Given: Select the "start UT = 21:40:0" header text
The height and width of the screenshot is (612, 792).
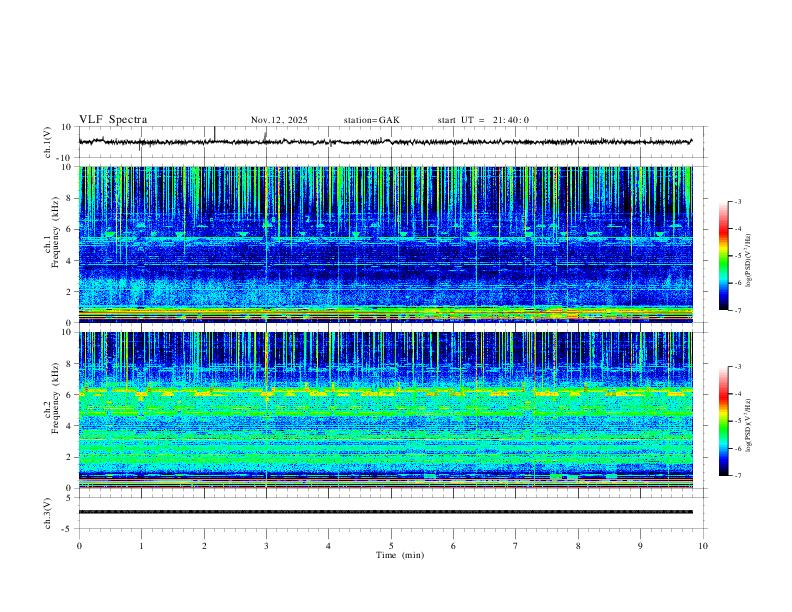Looking at the screenshot, I should click(x=483, y=120).
